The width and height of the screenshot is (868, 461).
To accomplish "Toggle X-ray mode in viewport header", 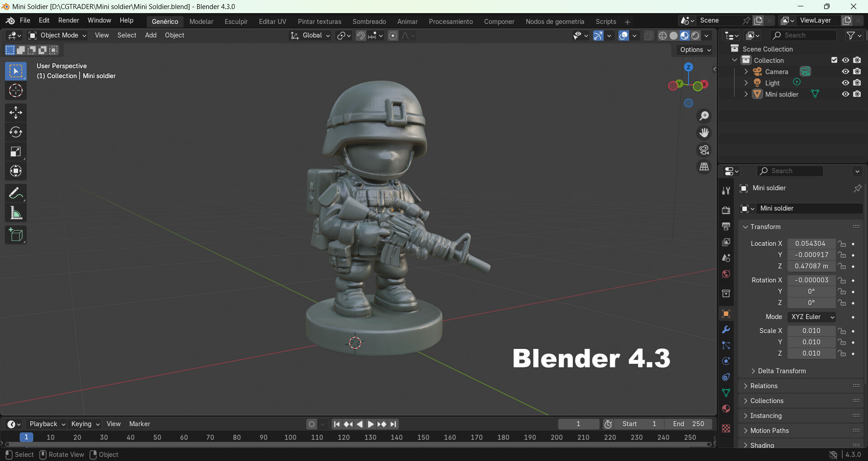I will (648, 36).
